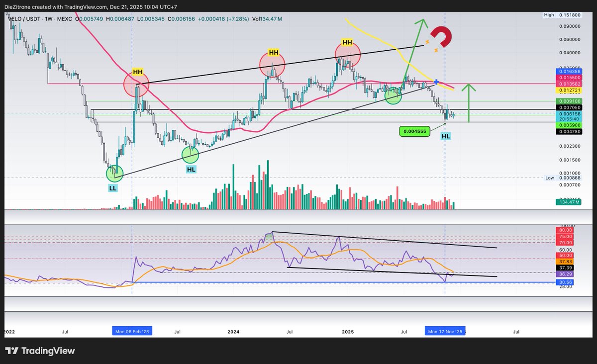Click the Low 0.000868 price scale label
597x364 pixels.
562,178
